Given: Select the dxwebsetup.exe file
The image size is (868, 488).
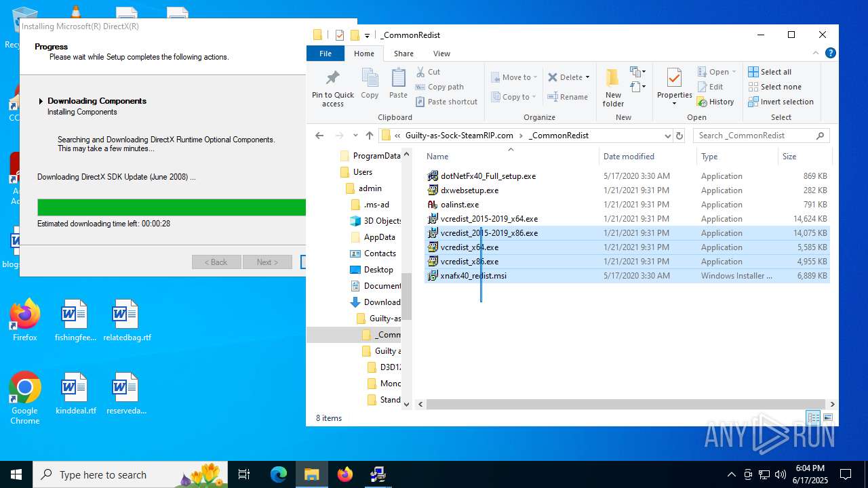Looking at the screenshot, I should (469, 190).
